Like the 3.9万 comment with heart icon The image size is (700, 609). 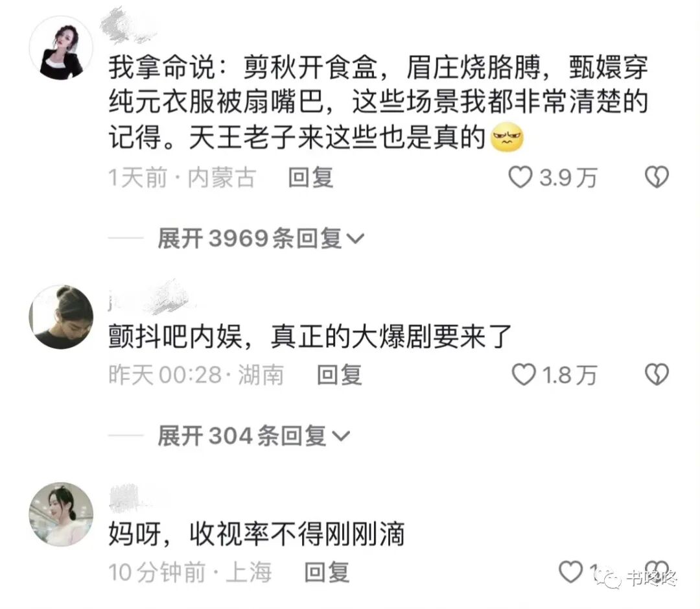click(520, 177)
